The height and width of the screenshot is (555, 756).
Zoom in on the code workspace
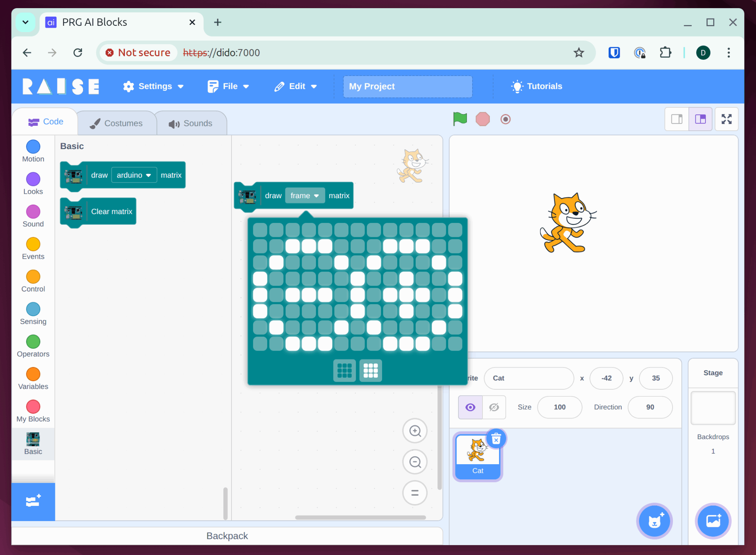[415, 431]
